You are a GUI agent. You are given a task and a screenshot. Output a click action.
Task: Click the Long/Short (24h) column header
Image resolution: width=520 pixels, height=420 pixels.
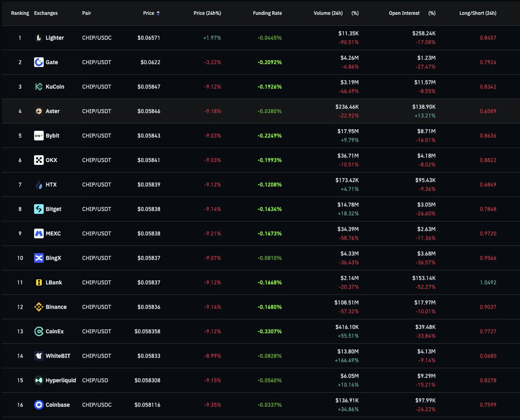pos(478,13)
